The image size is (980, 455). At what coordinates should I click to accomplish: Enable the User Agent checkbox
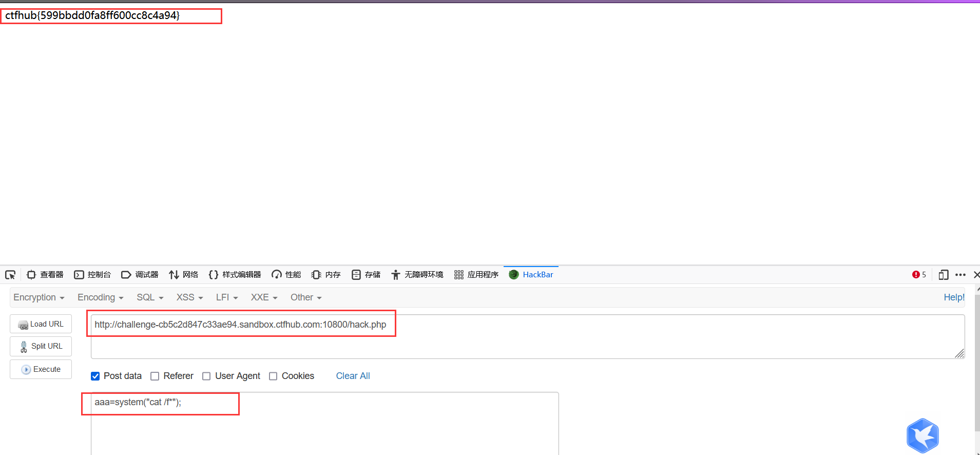[x=206, y=376]
